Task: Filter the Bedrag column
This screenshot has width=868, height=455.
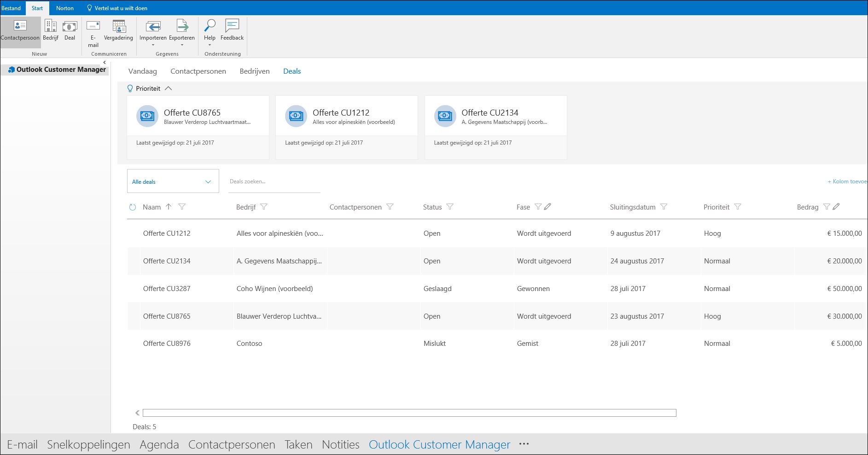Action: 827,207
